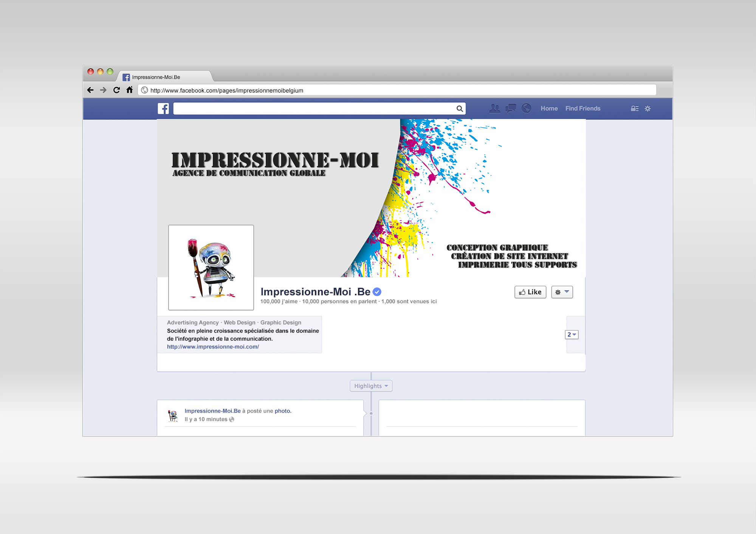The image size is (756, 534).
Task: Open Find Friends
Action: point(582,108)
